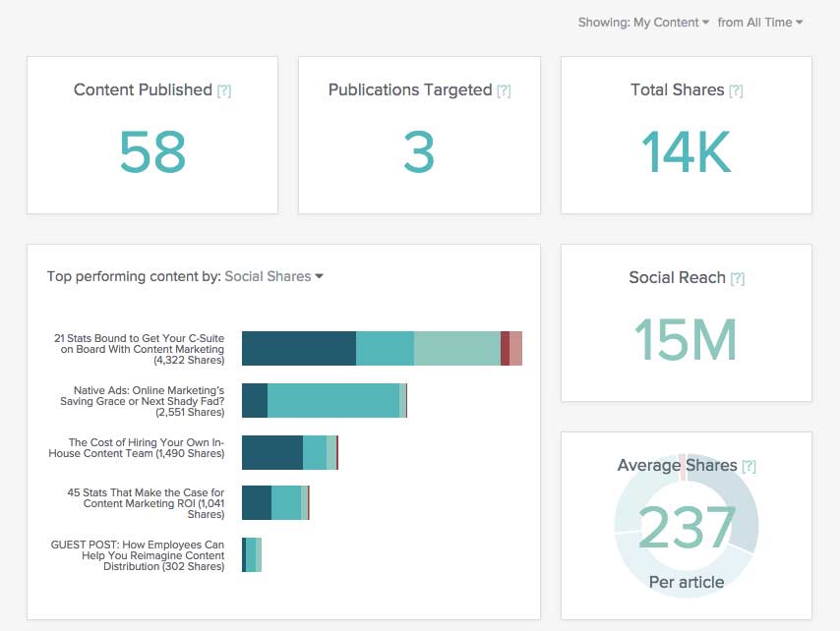The width and height of the screenshot is (840, 631).
Task: Click the Content Published card title
Action: click(143, 89)
